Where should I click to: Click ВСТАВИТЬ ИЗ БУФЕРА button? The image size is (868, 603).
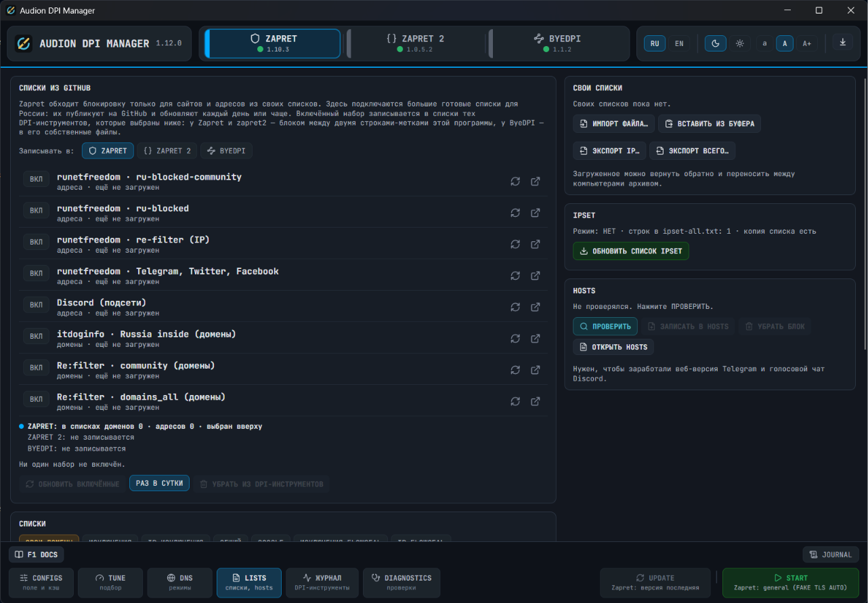click(710, 123)
